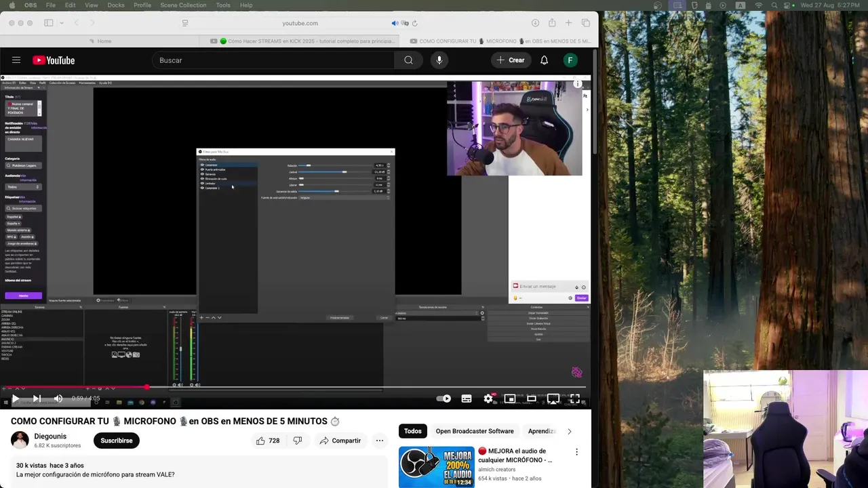This screenshot has height=488, width=868.
Task: Open the Diegounis channel avatar
Action: pos(20,441)
